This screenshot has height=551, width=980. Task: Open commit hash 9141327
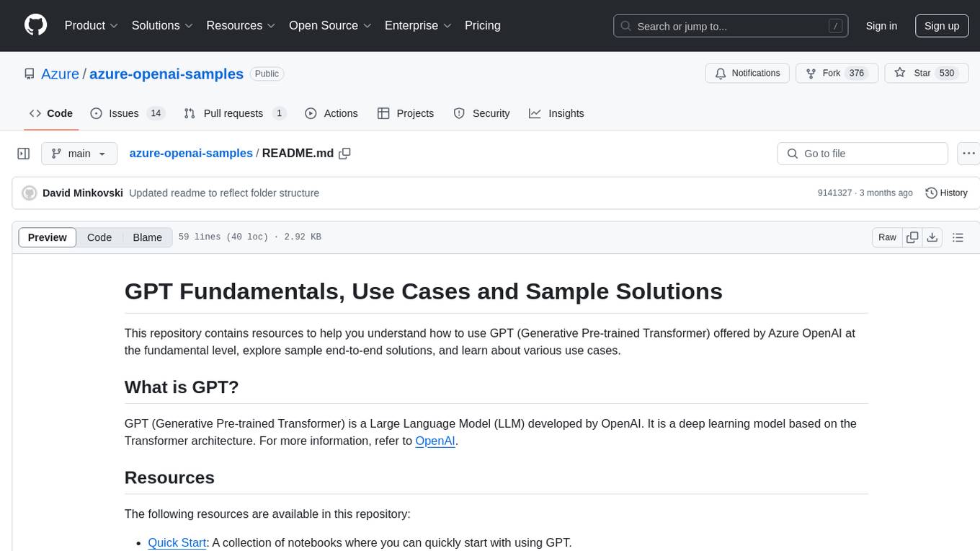point(834,193)
